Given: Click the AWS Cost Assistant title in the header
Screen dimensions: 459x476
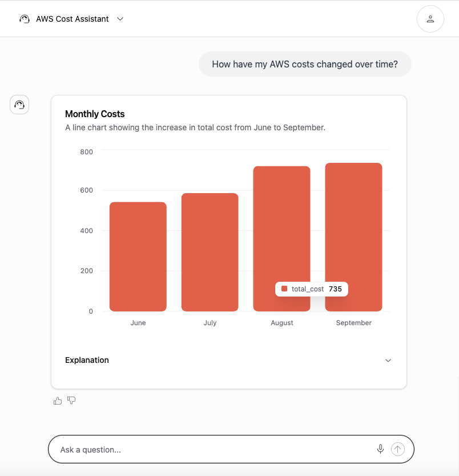Looking at the screenshot, I should point(72,18).
